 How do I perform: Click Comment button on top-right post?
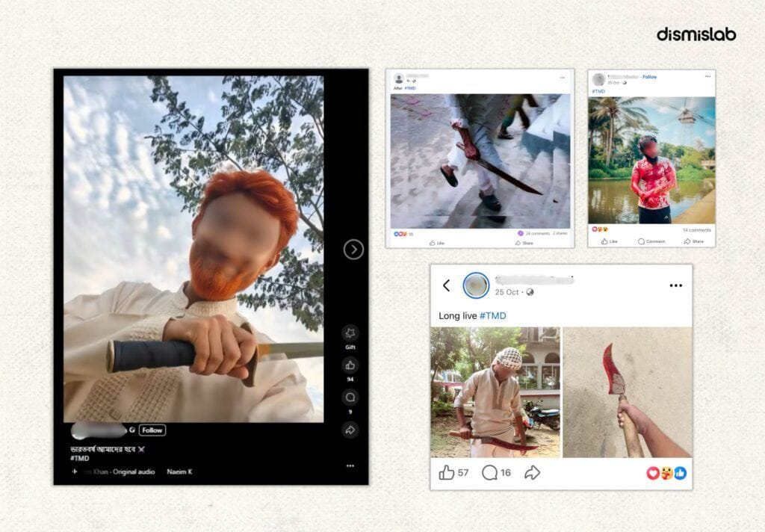[651, 241]
